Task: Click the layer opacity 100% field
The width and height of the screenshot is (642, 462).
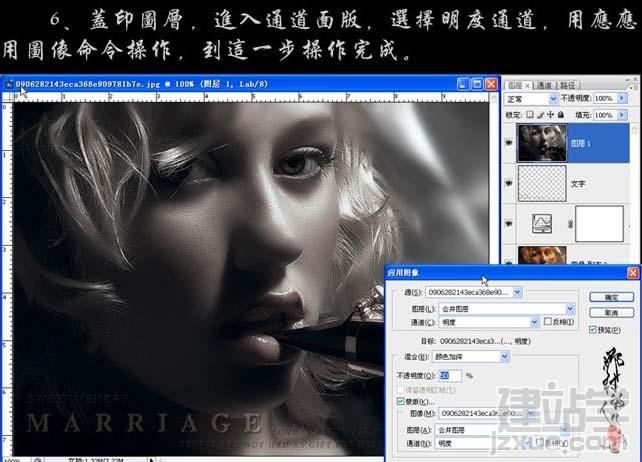Action: pyautogui.click(x=605, y=98)
